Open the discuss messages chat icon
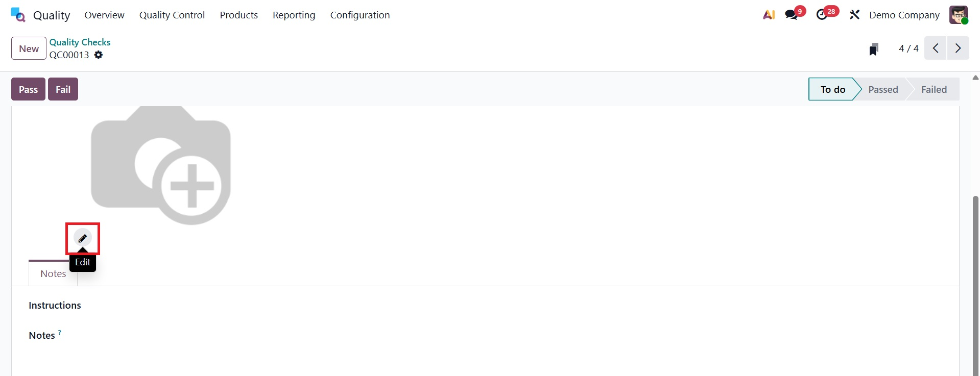980x376 pixels. click(792, 15)
